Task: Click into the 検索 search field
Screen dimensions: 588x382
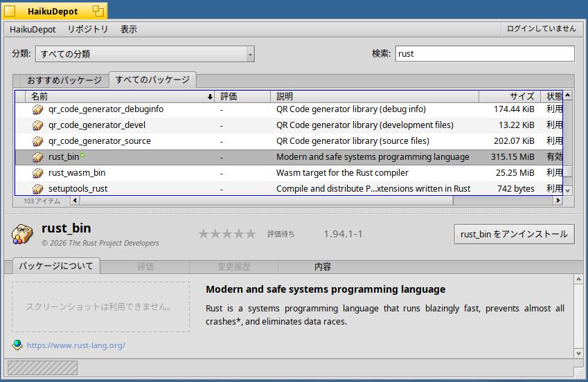Action: [485, 53]
